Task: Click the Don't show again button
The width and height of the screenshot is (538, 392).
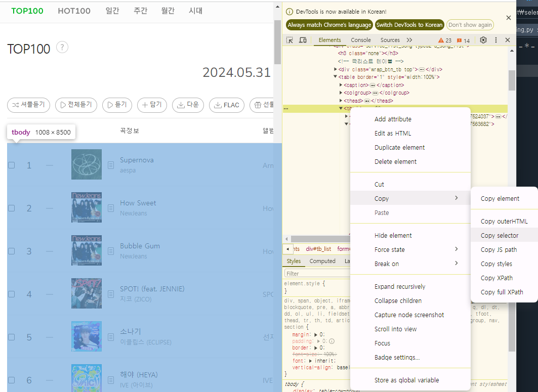Action: tap(470, 25)
